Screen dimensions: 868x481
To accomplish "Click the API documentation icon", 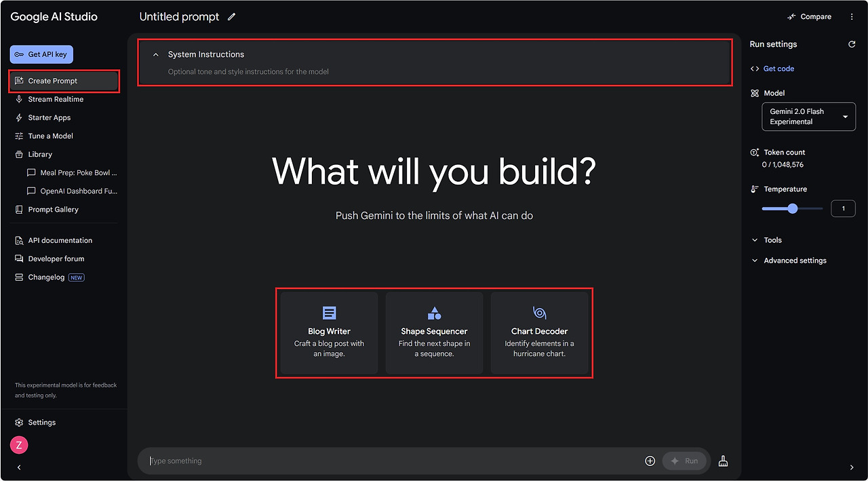I will (x=19, y=240).
